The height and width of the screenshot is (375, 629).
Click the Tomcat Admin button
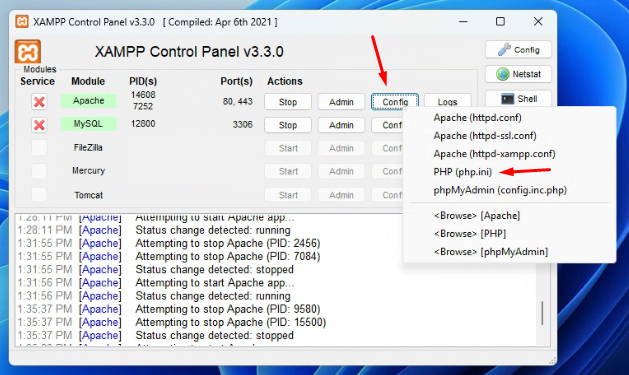point(341,195)
